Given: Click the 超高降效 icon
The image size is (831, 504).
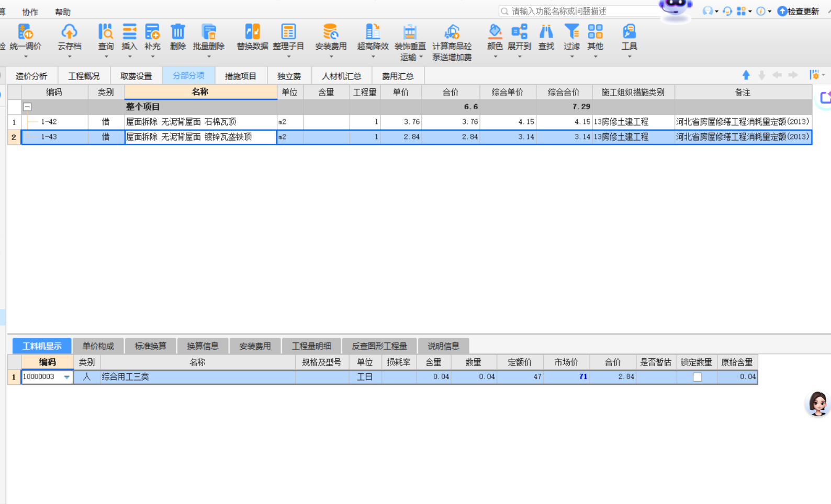Looking at the screenshot, I should pyautogui.click(x=373, y=32).
